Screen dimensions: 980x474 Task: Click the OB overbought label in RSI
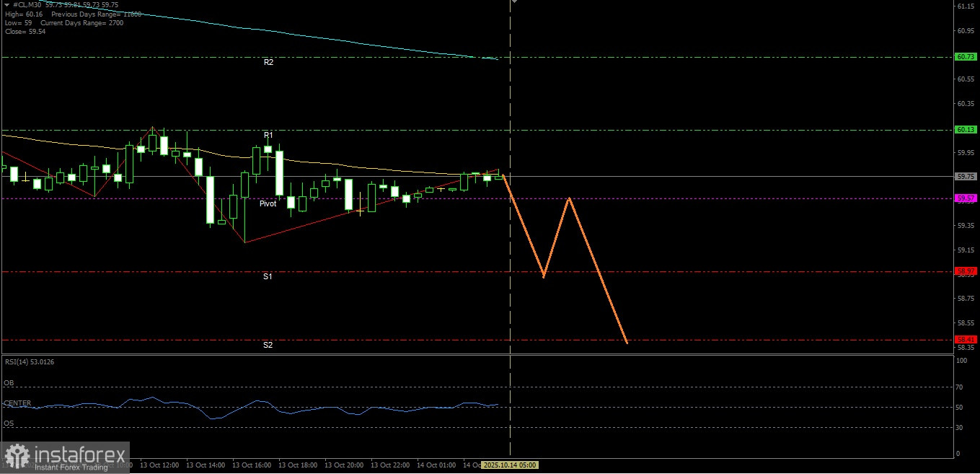pos(9,382)
